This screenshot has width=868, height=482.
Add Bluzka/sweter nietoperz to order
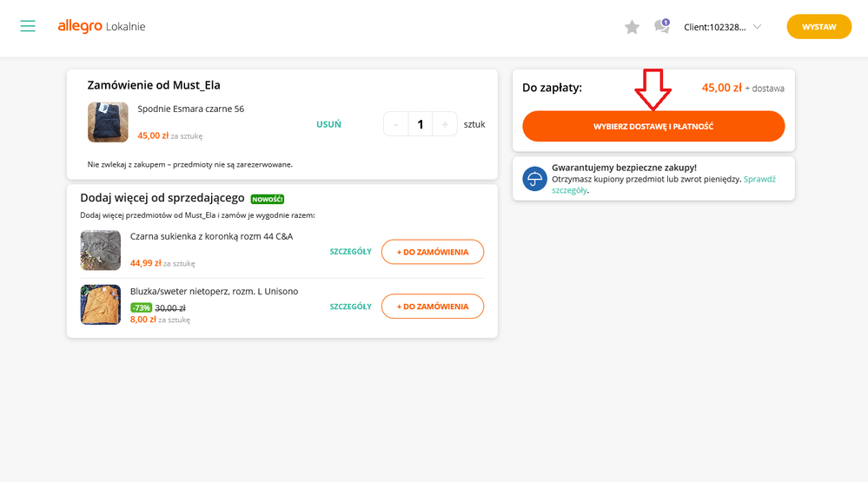[432, 307]
